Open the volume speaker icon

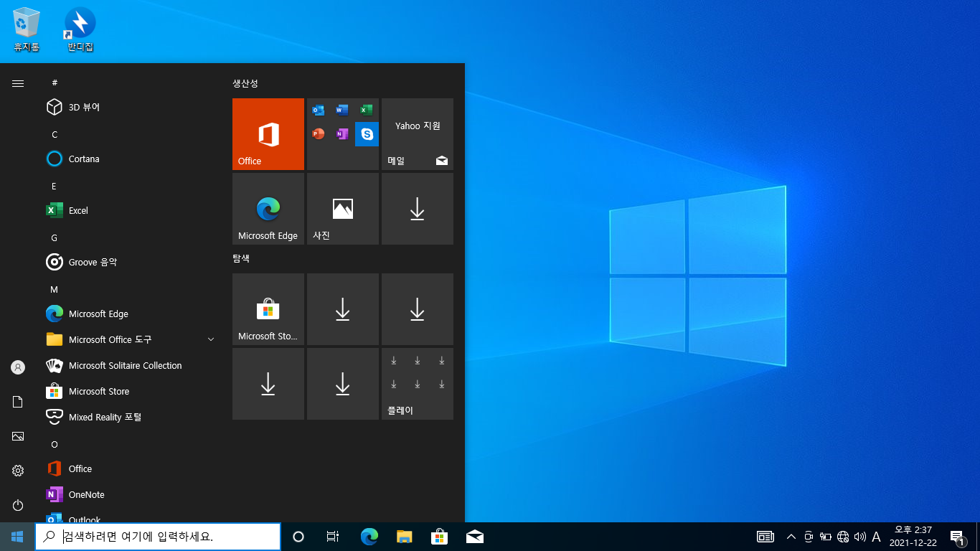860,537
